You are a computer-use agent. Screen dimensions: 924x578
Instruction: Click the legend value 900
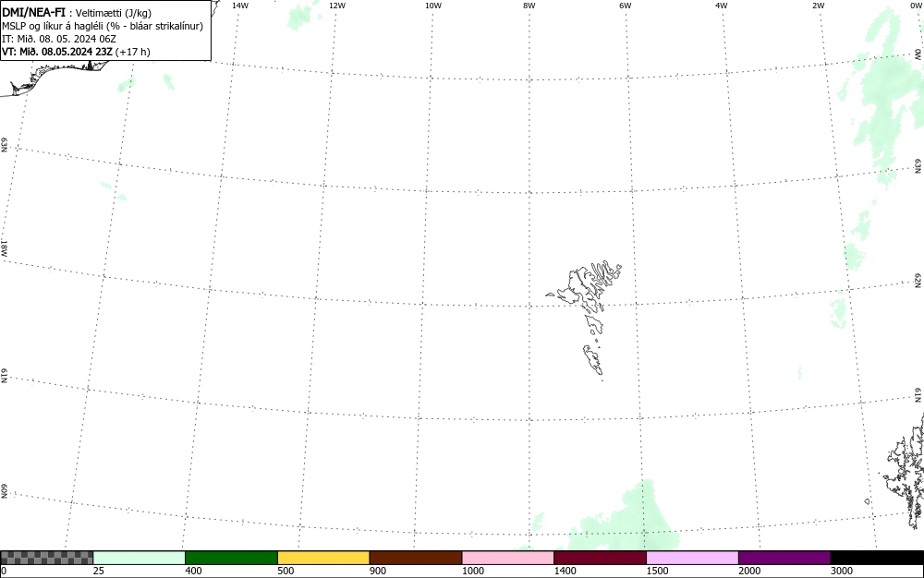pos(378,571)
